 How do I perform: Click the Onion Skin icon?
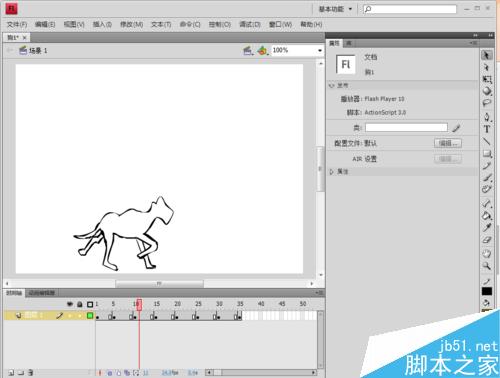tap(109, 373)
